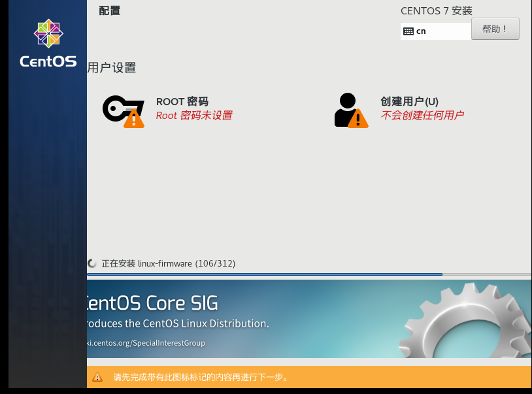The image size is (532, 394).
Task: Click the 配置 title text
Action: tap(110, 10)
